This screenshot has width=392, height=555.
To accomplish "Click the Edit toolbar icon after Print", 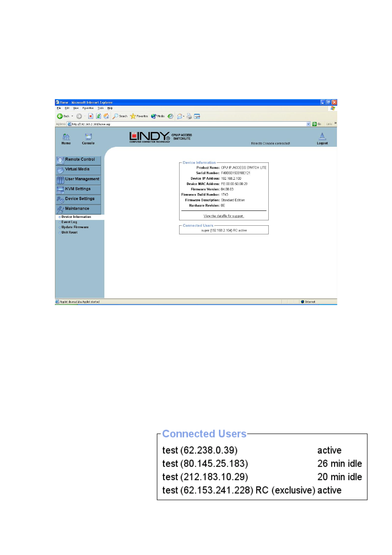I will [197, 116].
